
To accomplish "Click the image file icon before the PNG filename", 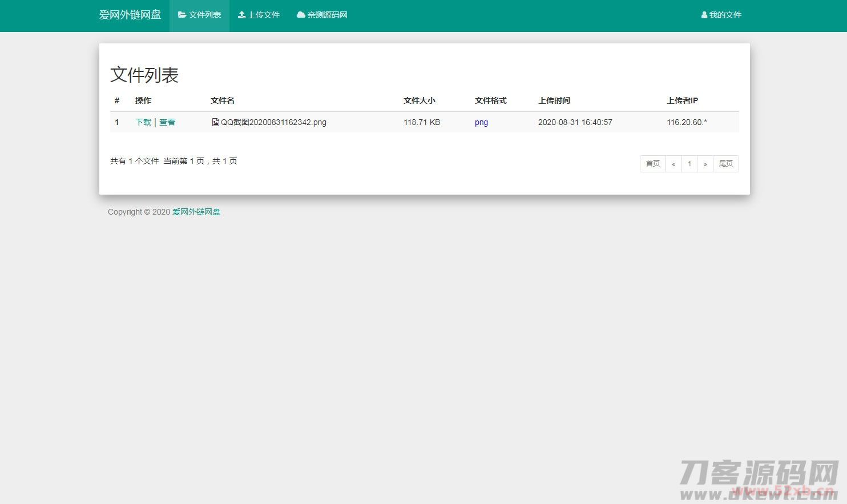I will point(215,122).
